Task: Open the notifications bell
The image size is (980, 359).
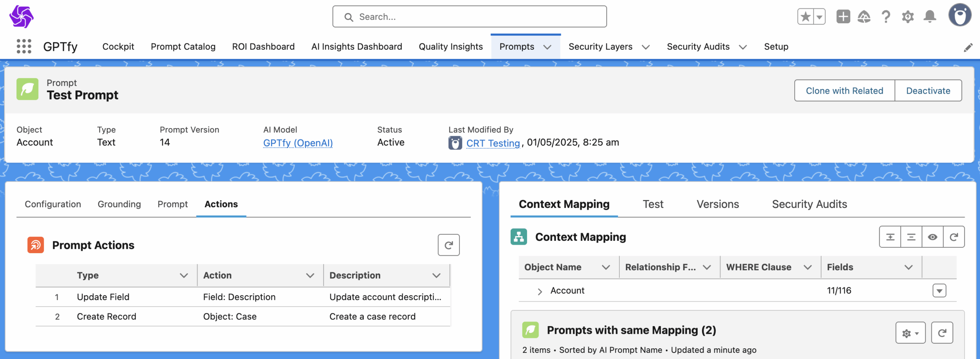Action: pyautogui.click(x=930, y=17)
